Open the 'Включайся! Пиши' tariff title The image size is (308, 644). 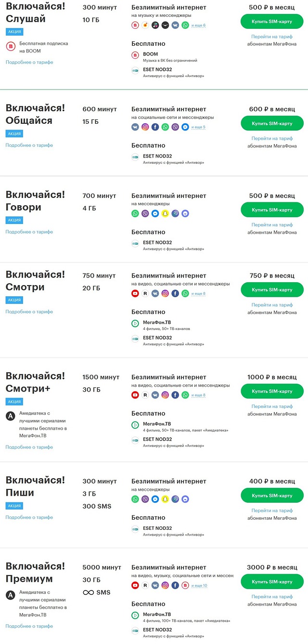point(35,486)
